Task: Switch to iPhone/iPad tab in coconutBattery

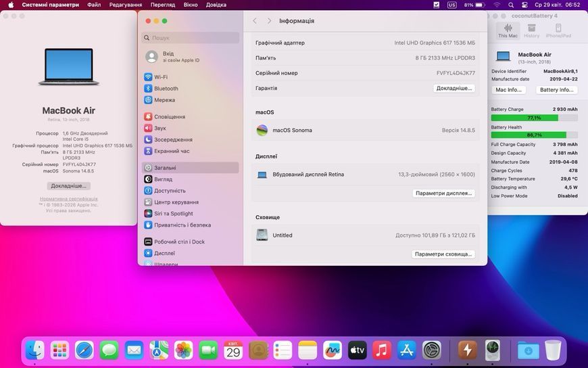Action: (558, 31)
